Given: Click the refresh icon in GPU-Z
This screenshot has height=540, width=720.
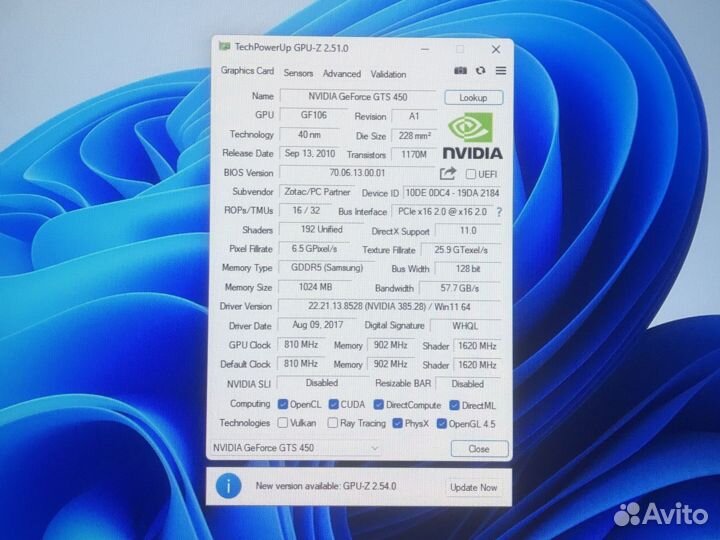Looking at the screenshot, I should coord(480,71).
